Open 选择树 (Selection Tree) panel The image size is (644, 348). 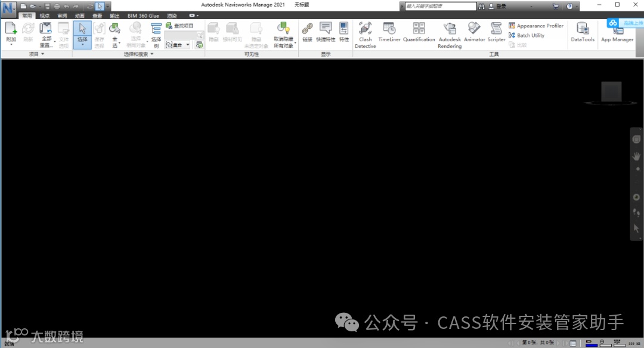click(156, 35)
